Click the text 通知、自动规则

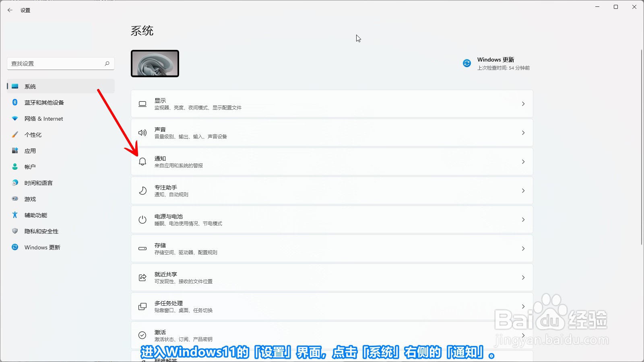171,195
